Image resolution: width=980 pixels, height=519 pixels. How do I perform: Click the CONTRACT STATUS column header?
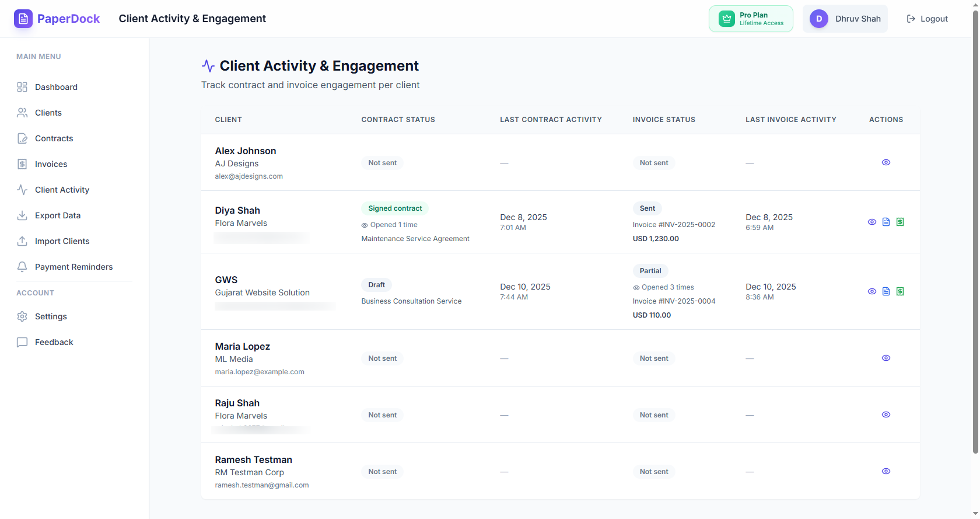(x=398, y=120)
